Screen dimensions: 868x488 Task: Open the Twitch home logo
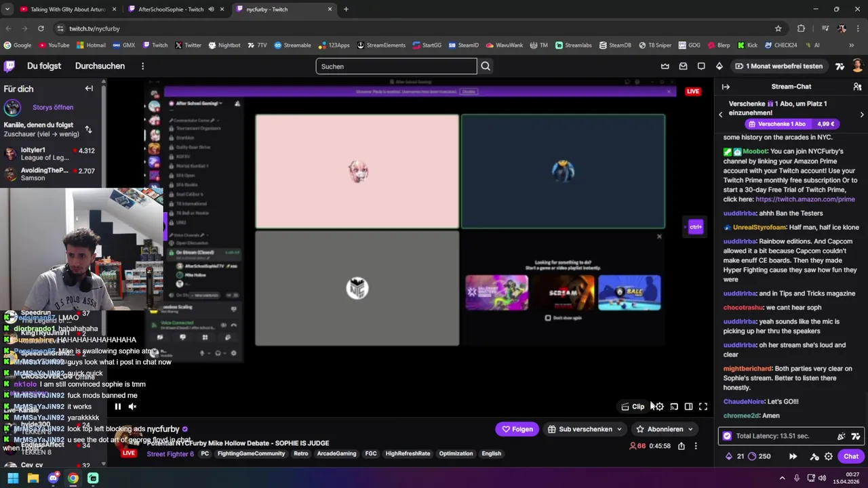(x=9, y=66)
